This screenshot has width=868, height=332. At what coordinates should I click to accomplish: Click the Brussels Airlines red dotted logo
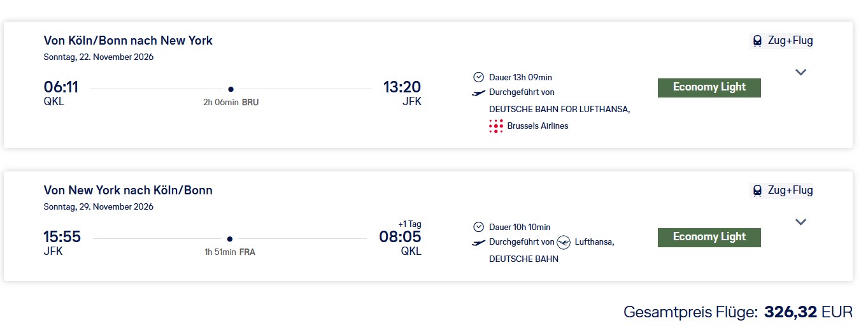496,126
